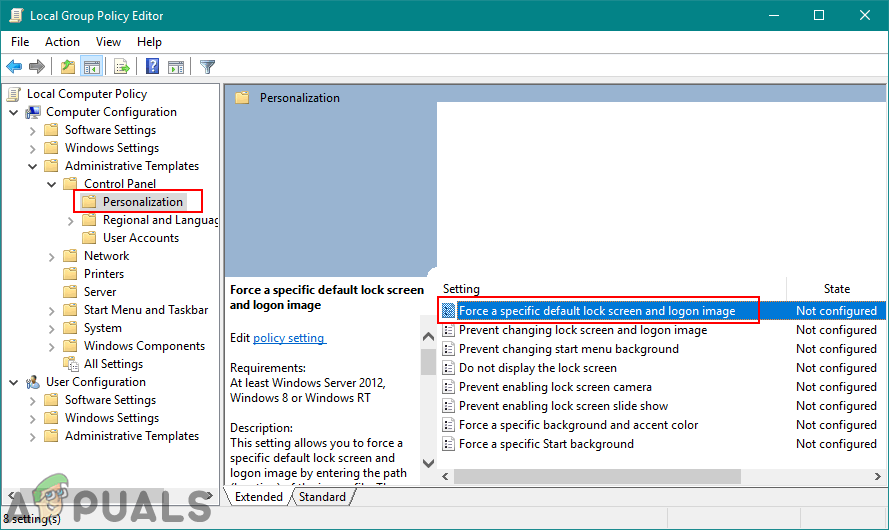
Task: Click the Server folder icon
Action: point(70,292)
